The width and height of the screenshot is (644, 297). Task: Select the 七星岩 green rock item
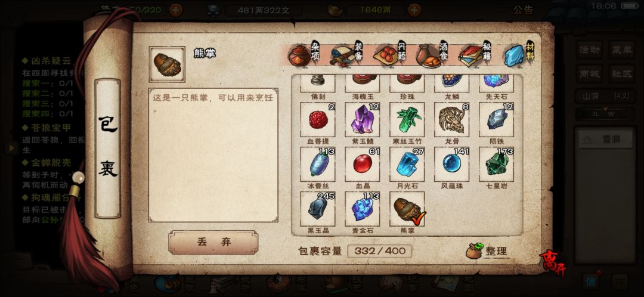coord(497,165)
